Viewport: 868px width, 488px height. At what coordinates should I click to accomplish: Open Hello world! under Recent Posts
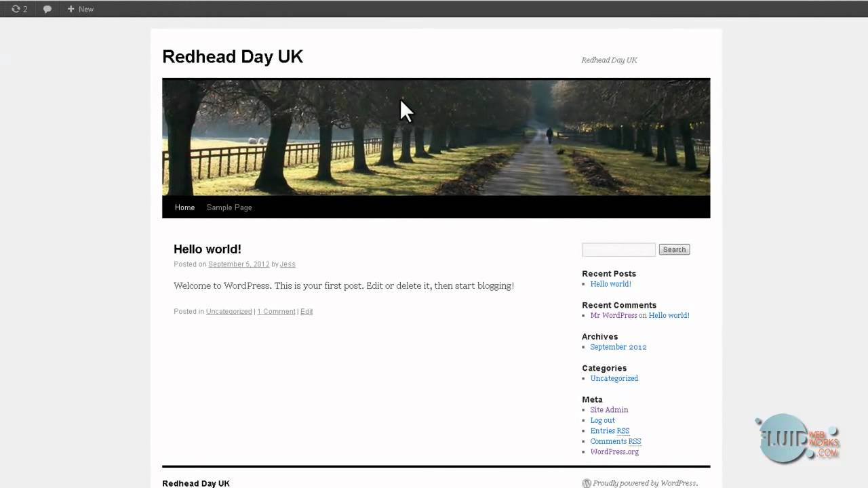(x=610, y=284)
